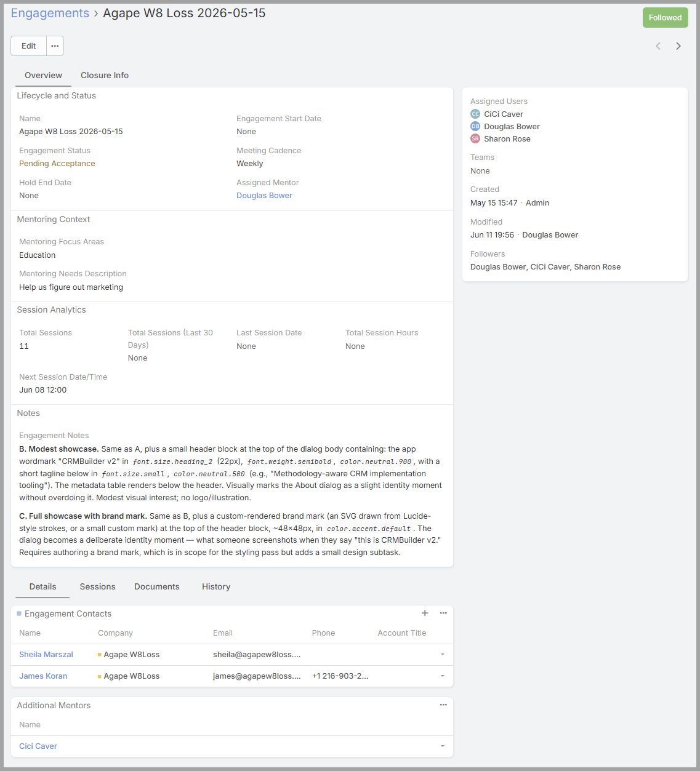Open Engagement Contacts panel options menu
The width and height of the screenshot is (700, 771).
pyautogui.click(x=443, y=613)
